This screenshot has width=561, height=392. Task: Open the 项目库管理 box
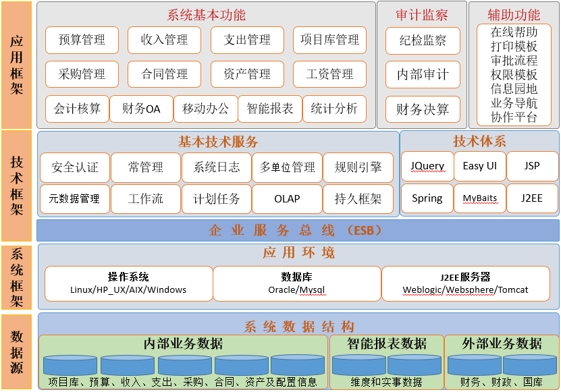pyautogui.click(x=329, y=40)
